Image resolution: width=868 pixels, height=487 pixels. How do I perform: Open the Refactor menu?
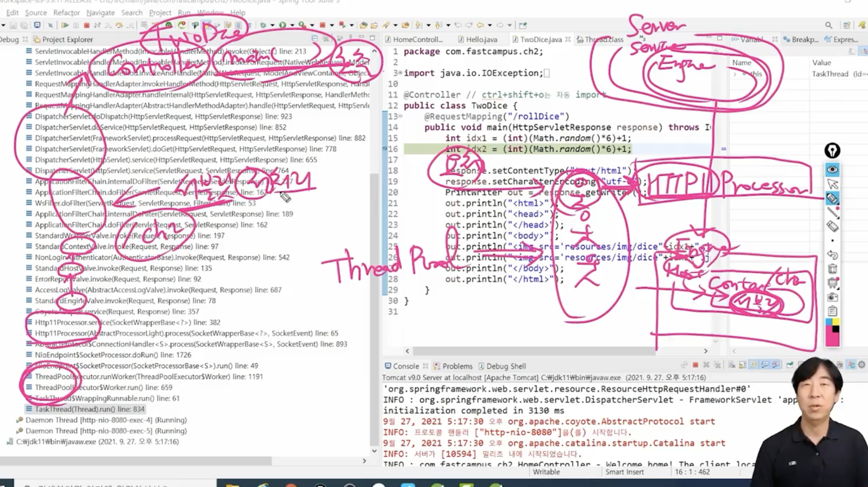click(66, 13)
